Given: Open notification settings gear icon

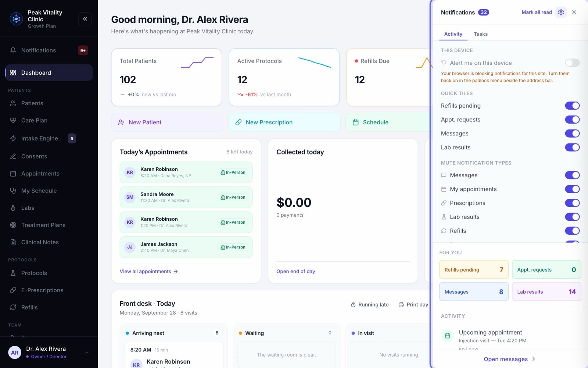Looking at the screenshot, I should pos(561,12).
